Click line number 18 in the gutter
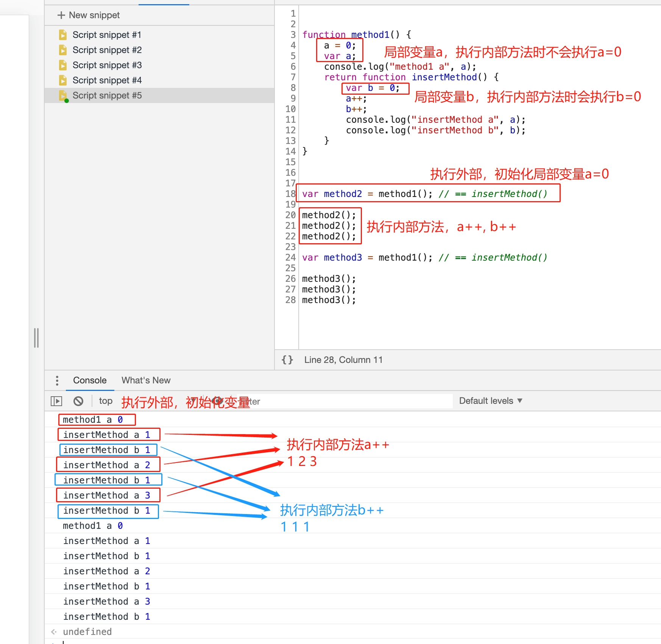This screenshot has height=644, width=661. pos(290,194)
